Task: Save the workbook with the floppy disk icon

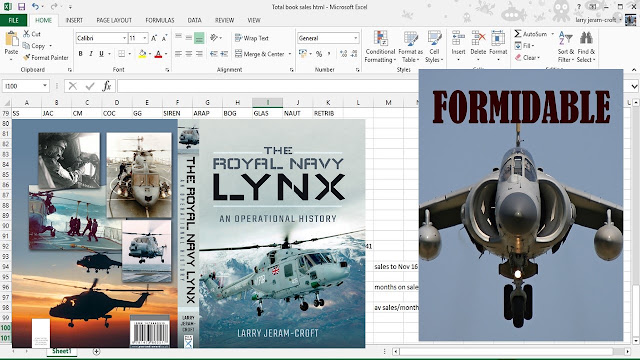Action: pyautogui.click(x=21, y=7)
